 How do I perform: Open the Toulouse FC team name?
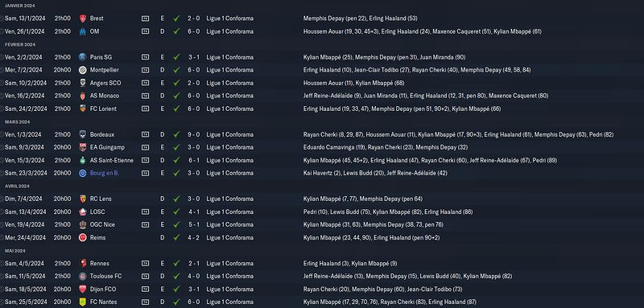pos(105,277)
